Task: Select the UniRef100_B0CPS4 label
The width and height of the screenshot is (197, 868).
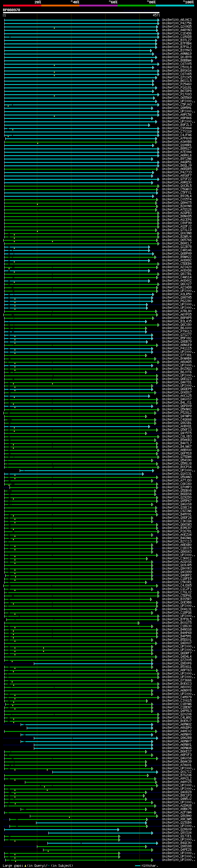Action: point(177,467)
